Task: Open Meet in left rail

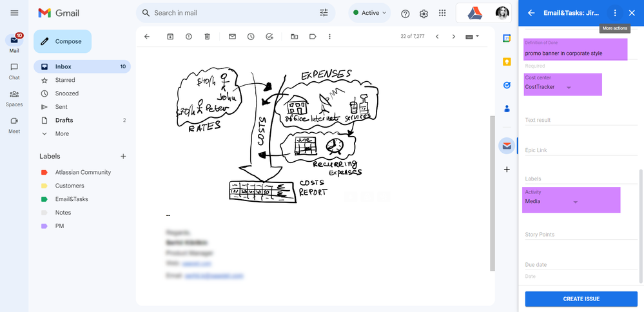Action: point(14,126)
